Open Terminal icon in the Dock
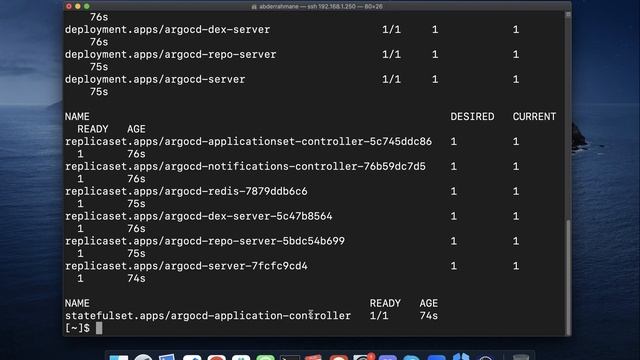Screen dimensions: 640x360 (290, 358)
